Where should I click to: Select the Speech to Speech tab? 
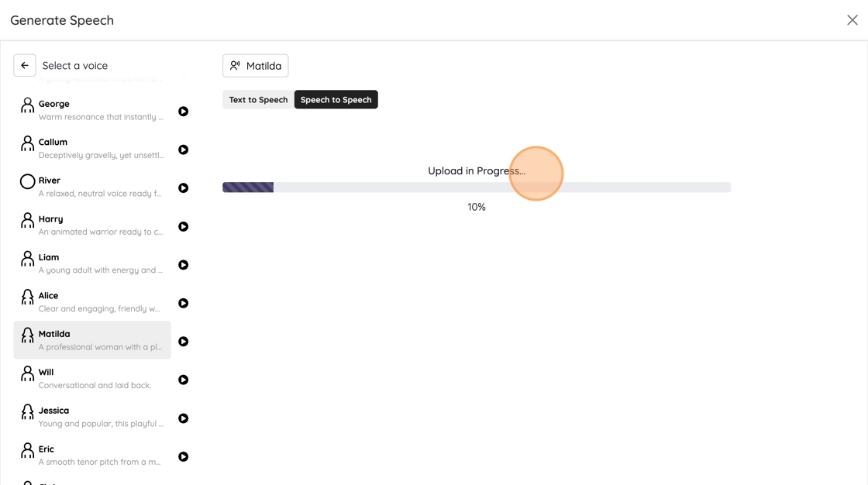[x=336, y=100]
